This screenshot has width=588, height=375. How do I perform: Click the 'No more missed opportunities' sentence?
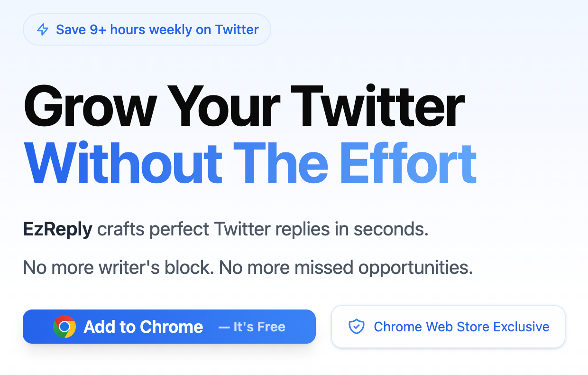(346, 268)
